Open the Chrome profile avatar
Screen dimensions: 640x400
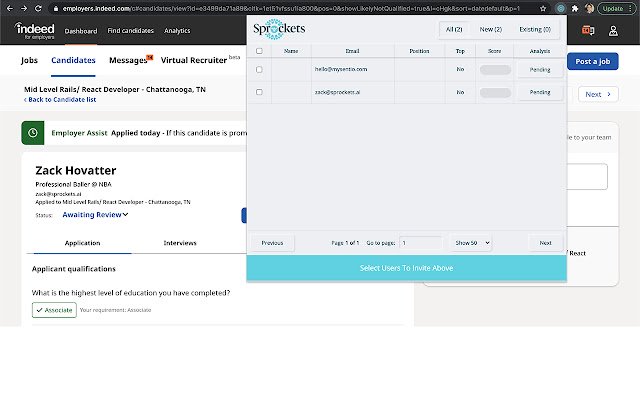pos(589,8)
